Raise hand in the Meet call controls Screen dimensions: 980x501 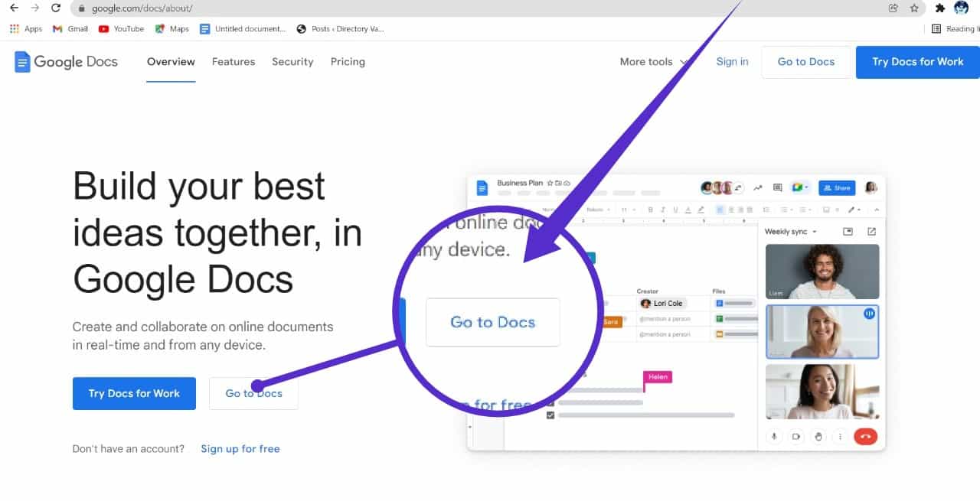point(819,437)
